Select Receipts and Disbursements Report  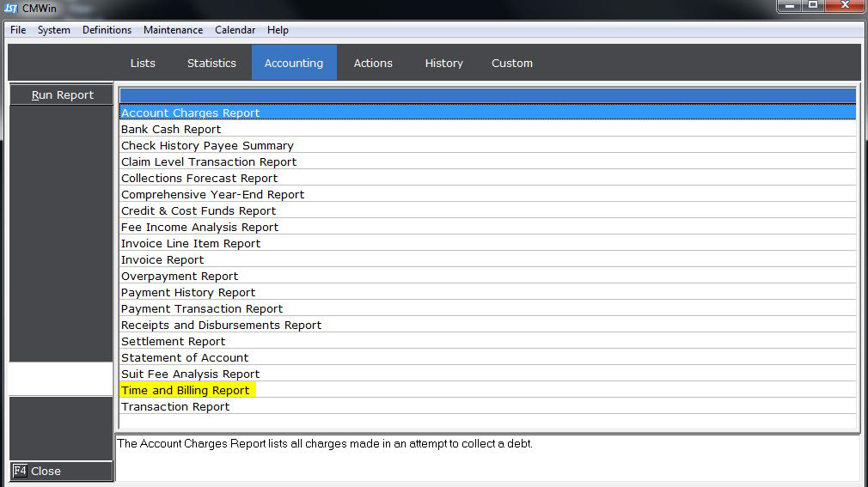[x=221, y=326]
